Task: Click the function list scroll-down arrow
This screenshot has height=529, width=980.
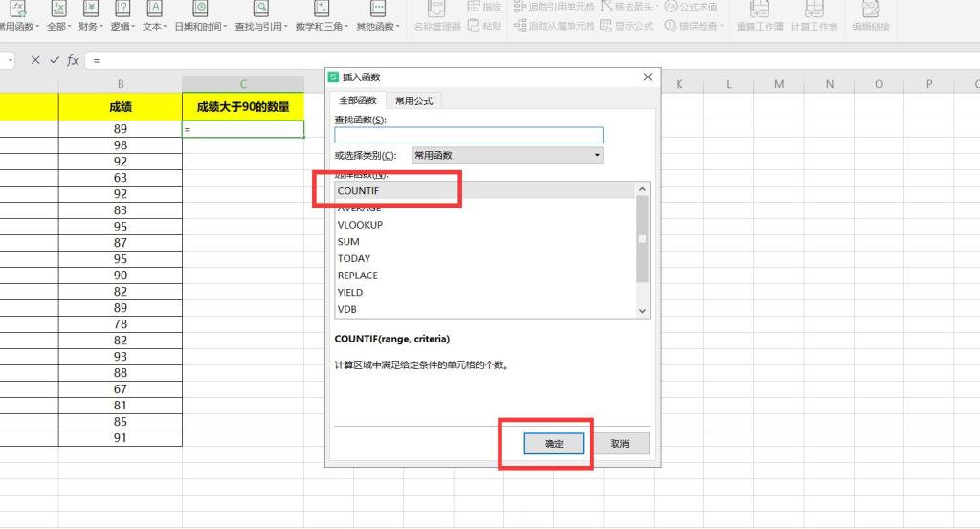Action: pos(642,310)
